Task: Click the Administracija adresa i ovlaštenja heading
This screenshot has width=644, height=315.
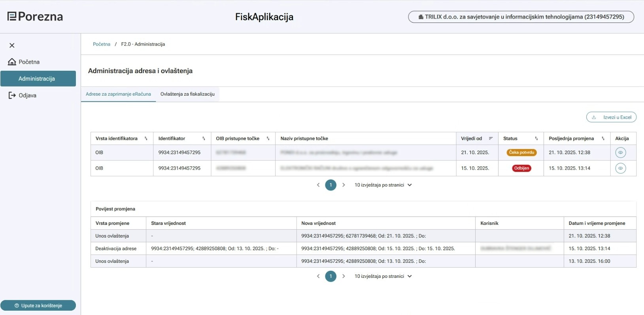Action: click(x=140, y=71)
